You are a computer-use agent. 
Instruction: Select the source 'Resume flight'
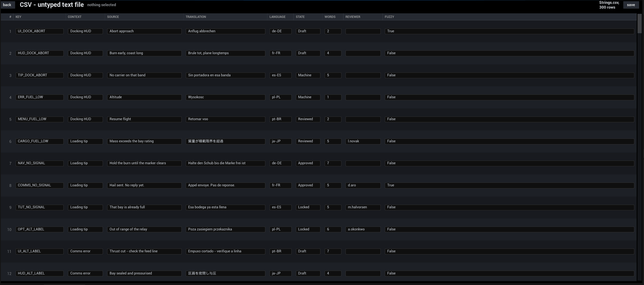point(144,119)
